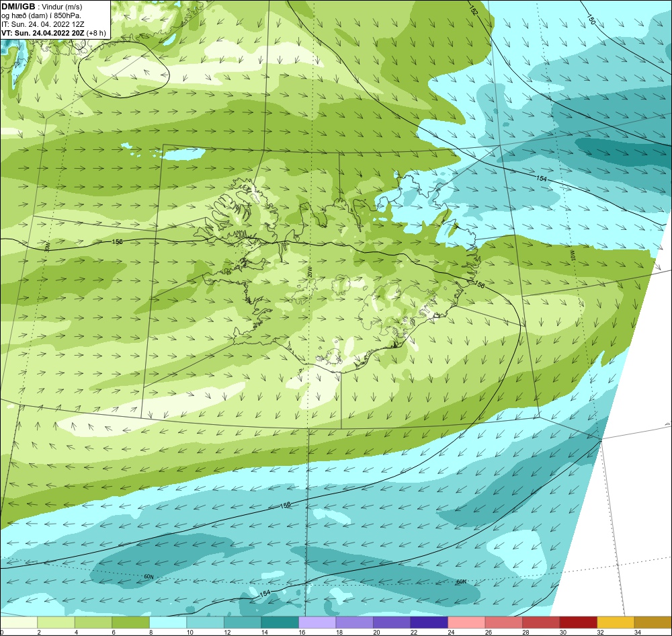Click the 'VT: Sun. 24.04.2022 20Z' valid time
This screenshot has width=672, height=636.
[x=43, y=33]
